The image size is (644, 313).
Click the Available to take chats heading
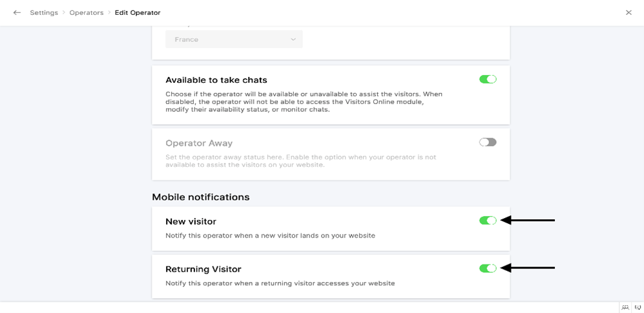(216, 80)
